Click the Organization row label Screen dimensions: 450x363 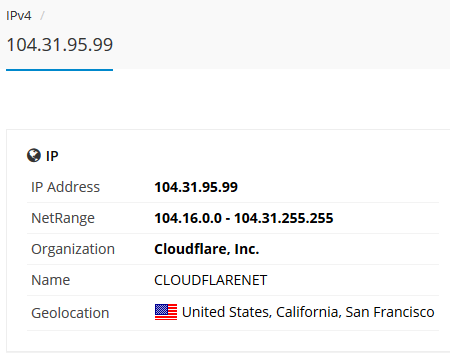pyautogui.click(x=73, y=249)
